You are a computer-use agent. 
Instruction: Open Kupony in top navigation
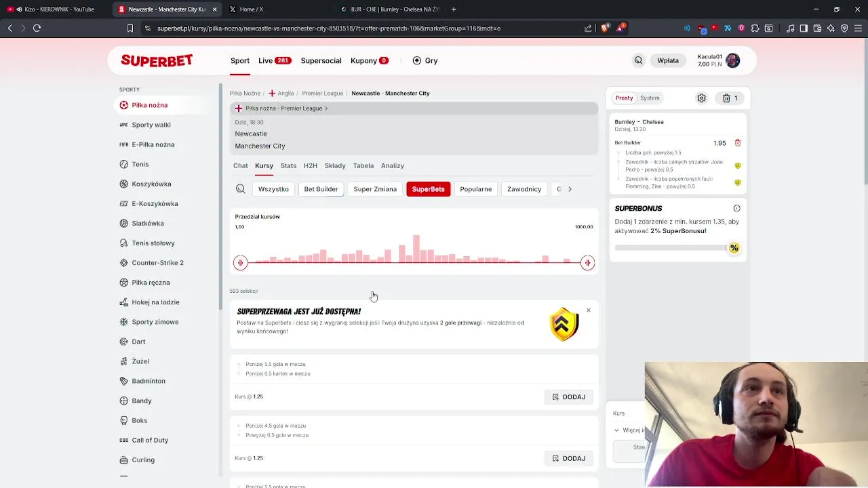(x=369, y=60)
